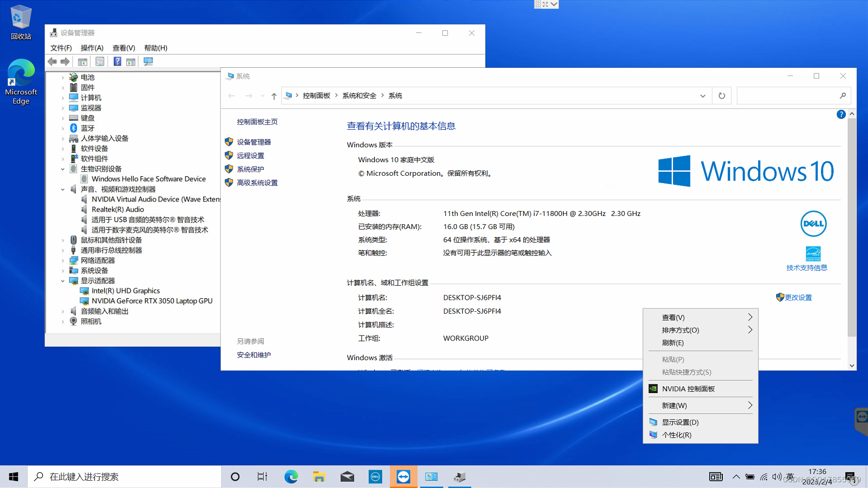Open the Recycle Bin desktop icon
Viewport: 868px width, 488px height.
pyautogui.click(x=21, y=22)
